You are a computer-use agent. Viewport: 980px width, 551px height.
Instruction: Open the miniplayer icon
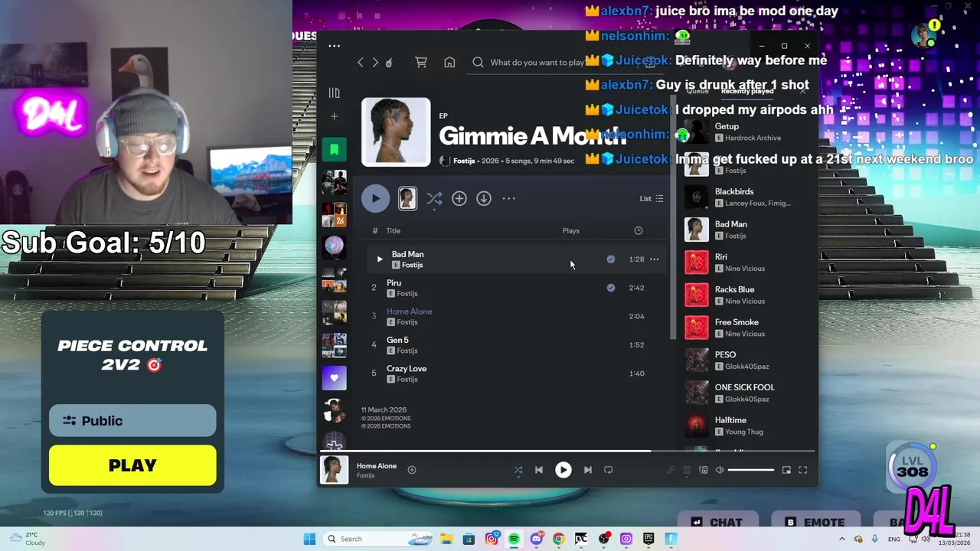[786, 470]
